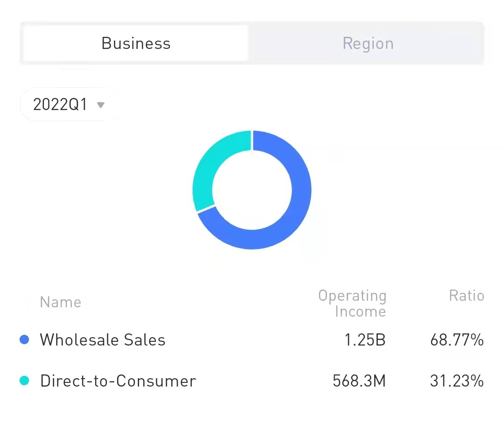The image size is (504, 422).
Task: Open the Wholesale Sales label
Action: (x=103, y=340)
